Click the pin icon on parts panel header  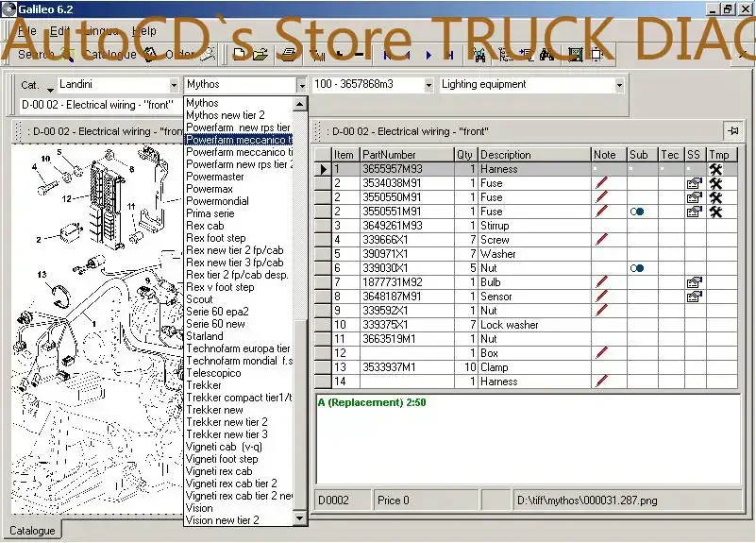[x=733, y=130]
